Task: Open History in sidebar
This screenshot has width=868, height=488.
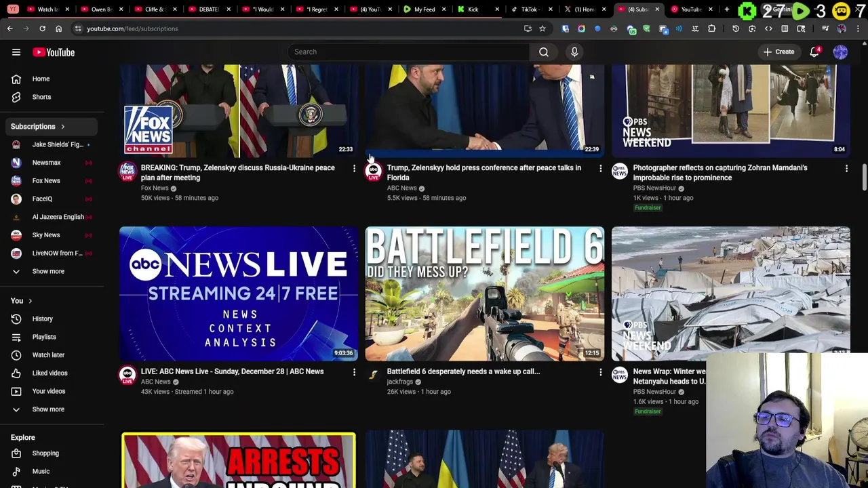Action: click(52, 319)
